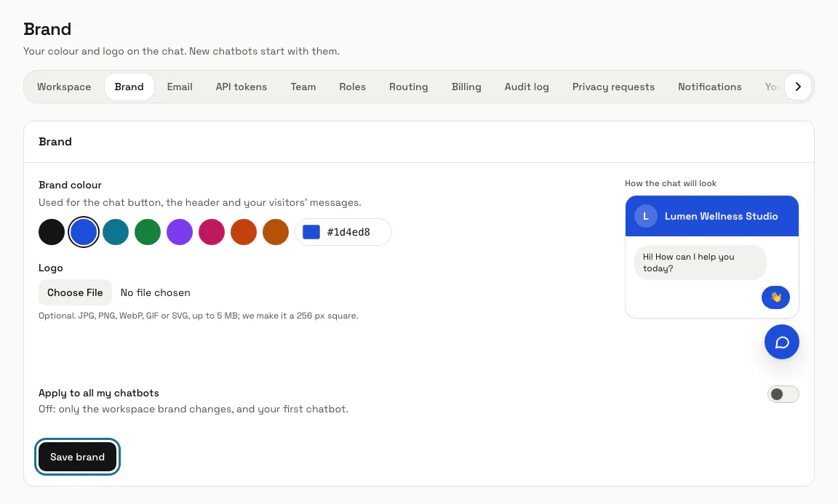Open the Billing tab
The width and height of the screenshot is (838, 504).
[466, 87]
